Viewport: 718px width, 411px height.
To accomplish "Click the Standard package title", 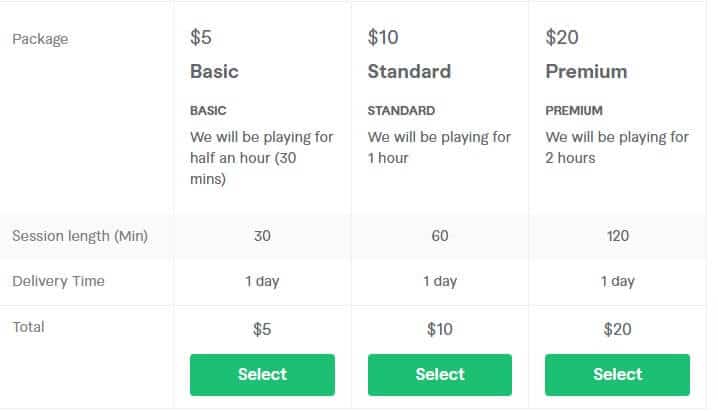I will point(409,72).
